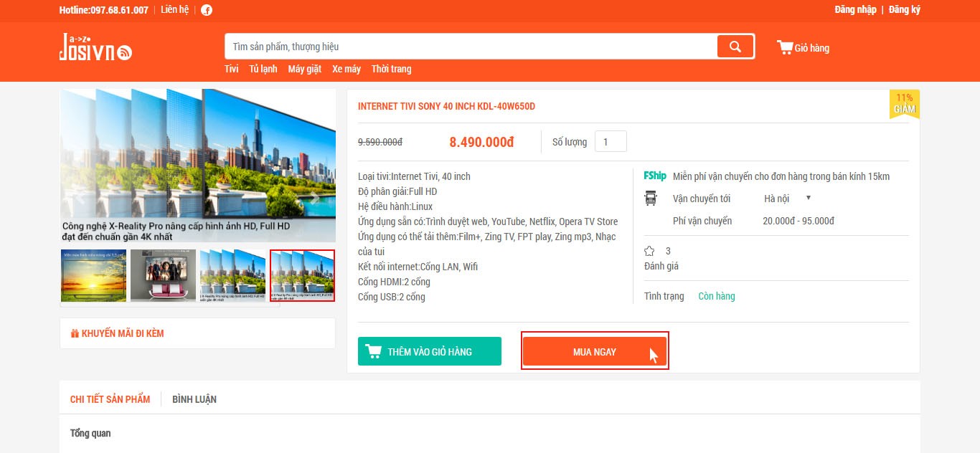Click the Facebook icon in top bar
The height and width of the screenshot is (453, 980).
(207, 10)
